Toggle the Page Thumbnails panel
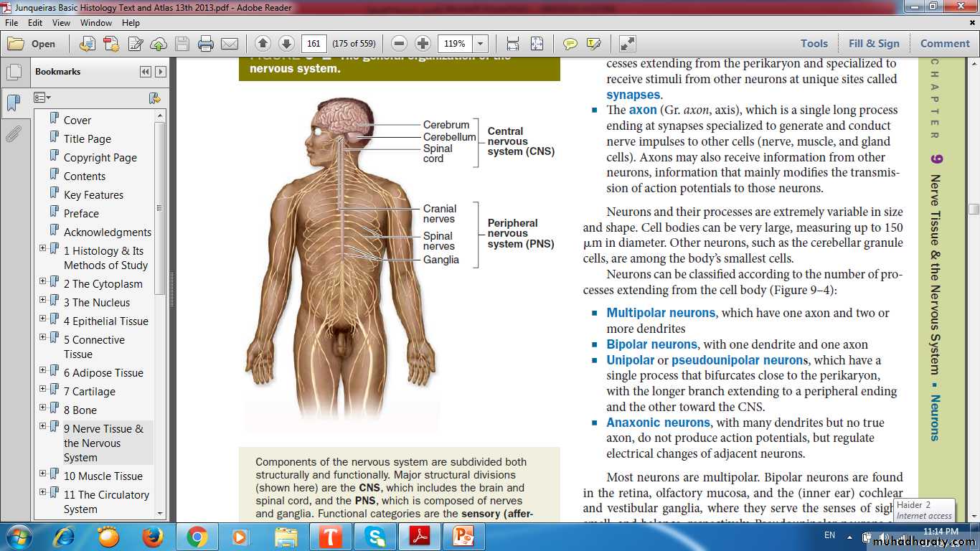Viewport: 980px width, 551px height. point(13,72)
